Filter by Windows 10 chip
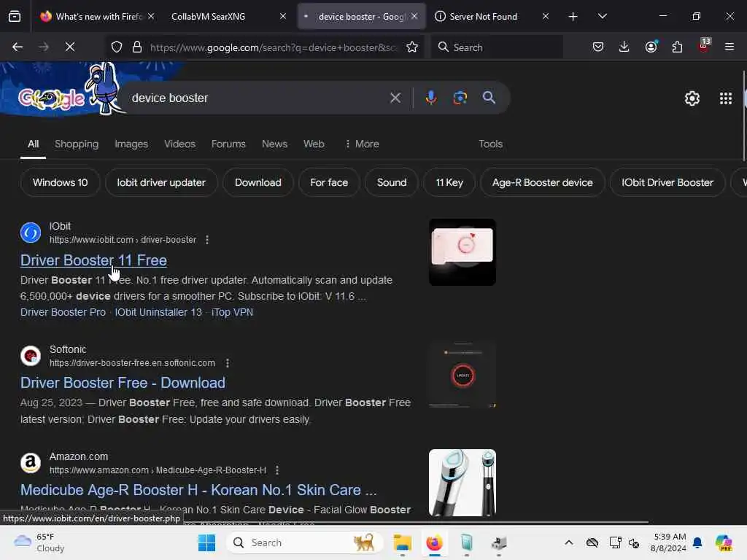 [x=61, y=182]
